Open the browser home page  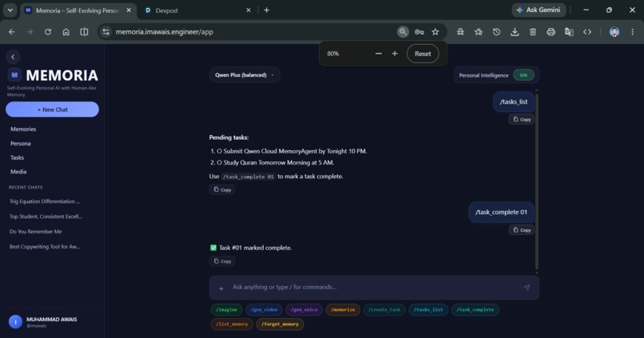(66, 32)
